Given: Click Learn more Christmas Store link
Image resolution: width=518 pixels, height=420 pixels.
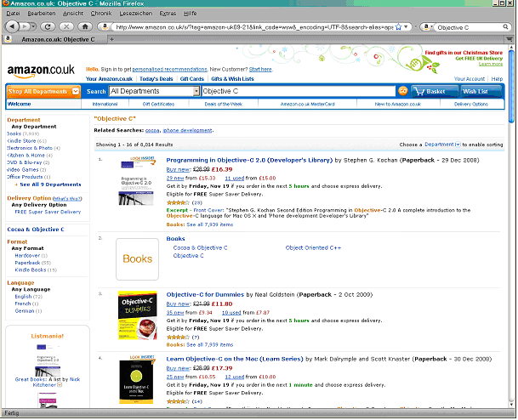Looking at the screenshot, I should tap(491, 64).
